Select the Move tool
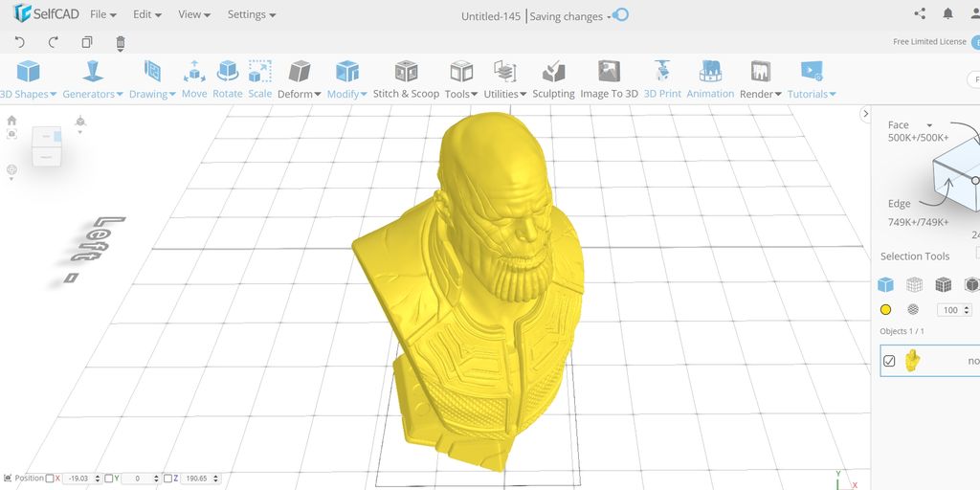This screenshot has width=980, height=490. [194, 78]
